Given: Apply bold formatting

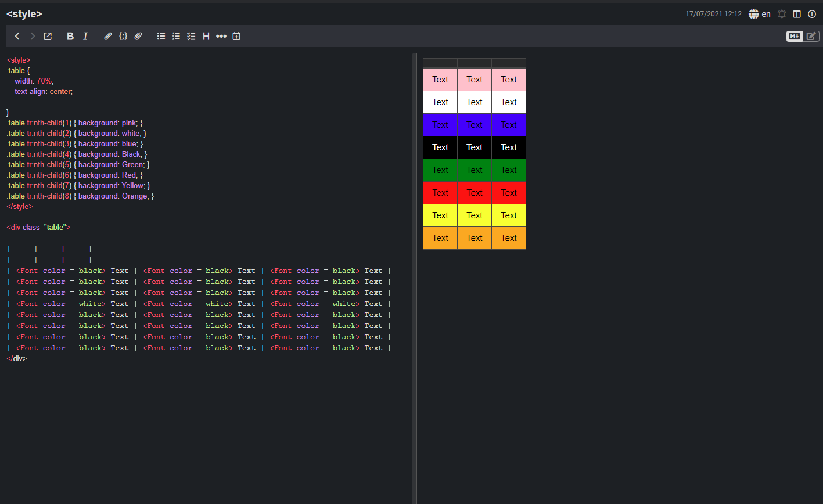Looking at the screenshot, I should [70, 36].
